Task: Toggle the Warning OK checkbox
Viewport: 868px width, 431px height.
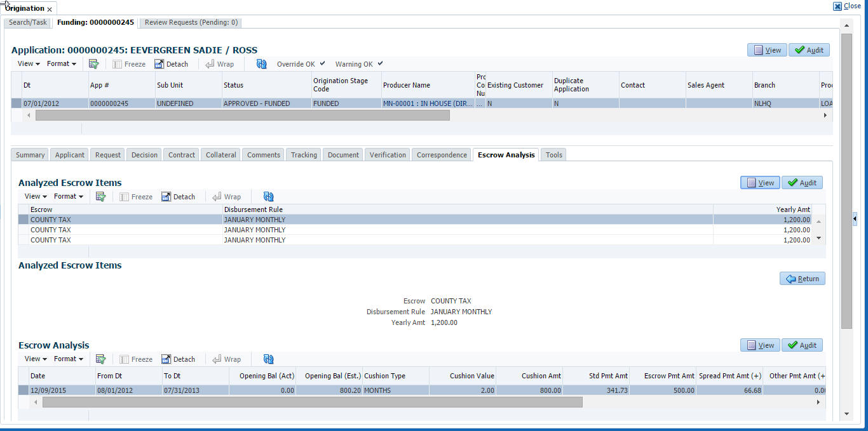Action: 380,63
